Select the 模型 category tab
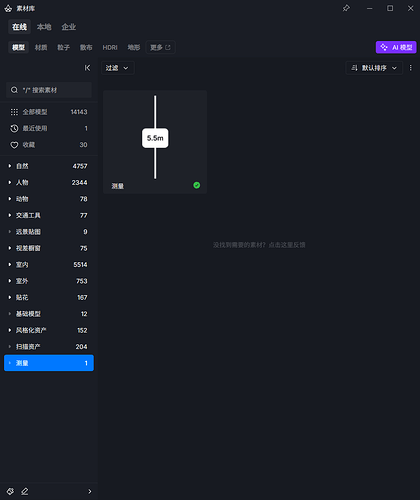 click(18, 47)
